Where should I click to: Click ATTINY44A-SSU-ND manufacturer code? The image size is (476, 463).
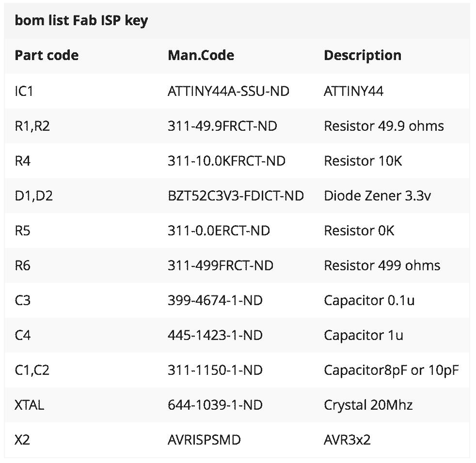(x=228, y=91)
